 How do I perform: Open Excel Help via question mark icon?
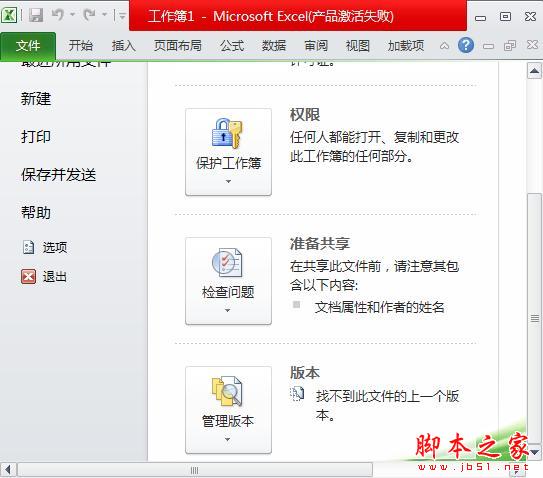(x=466, y=45)
